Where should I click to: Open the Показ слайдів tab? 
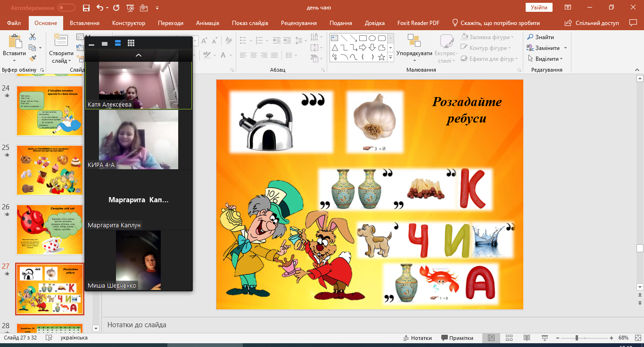click(250, 23)
